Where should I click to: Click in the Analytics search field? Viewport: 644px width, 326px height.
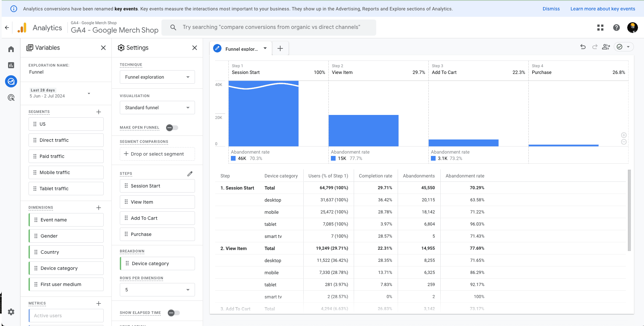[269, 28]
